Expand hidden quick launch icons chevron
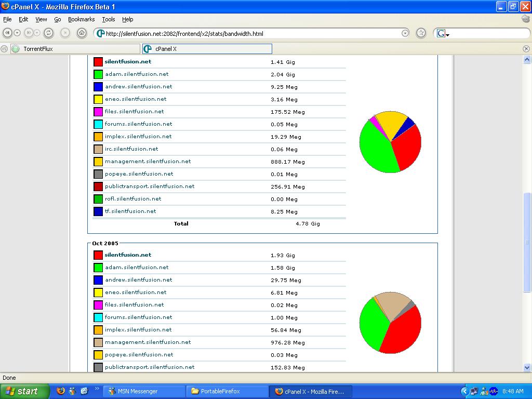The width and height of the screenshot is (532, 399). point(97,389)
